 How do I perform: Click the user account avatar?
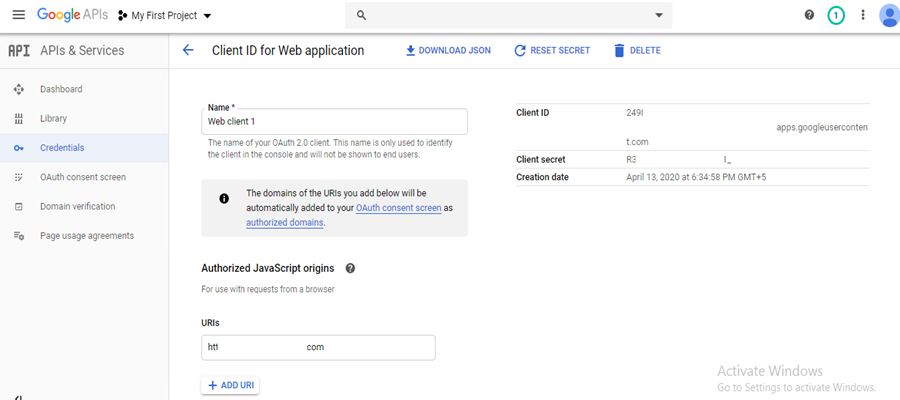889,16
